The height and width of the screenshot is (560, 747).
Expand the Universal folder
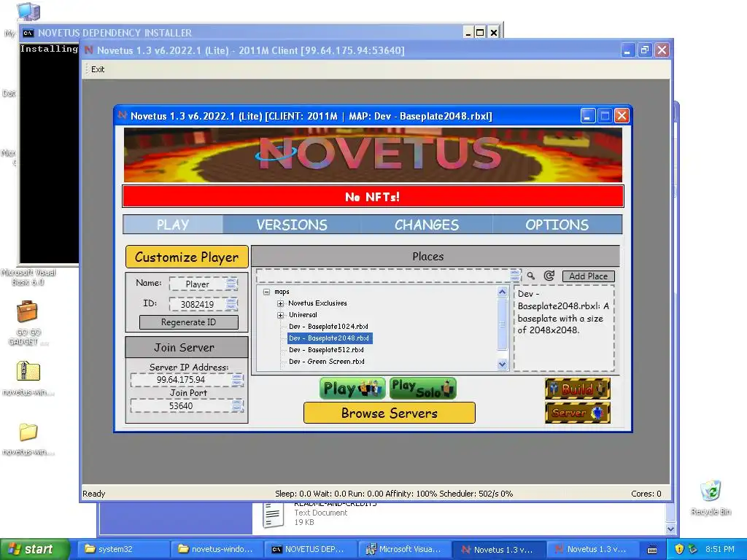[281, 315]
